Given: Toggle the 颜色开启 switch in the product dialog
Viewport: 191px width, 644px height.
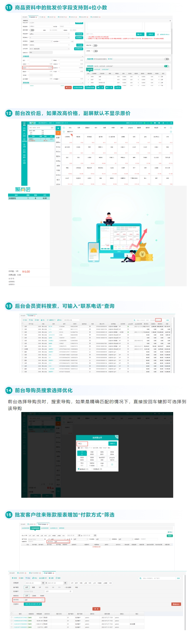Looking at the screenshot, I should 95,45.
